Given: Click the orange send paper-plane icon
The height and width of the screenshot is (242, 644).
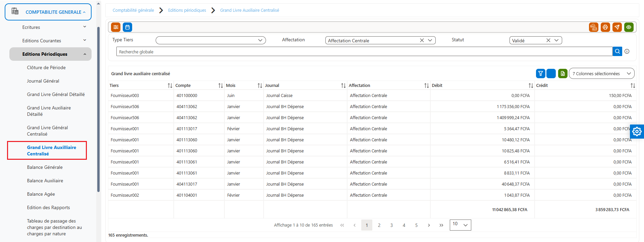Looking at the screenshot, I should 617,27.
